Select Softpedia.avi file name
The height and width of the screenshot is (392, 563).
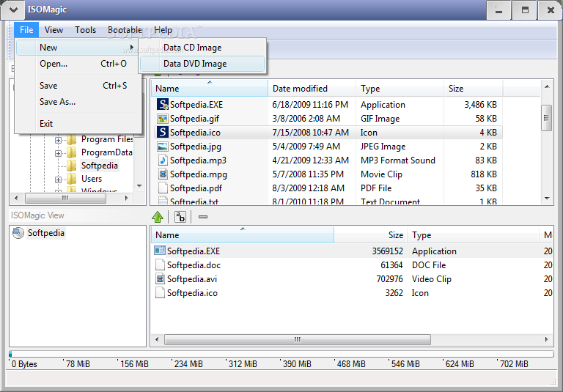(x=192, y=279)
